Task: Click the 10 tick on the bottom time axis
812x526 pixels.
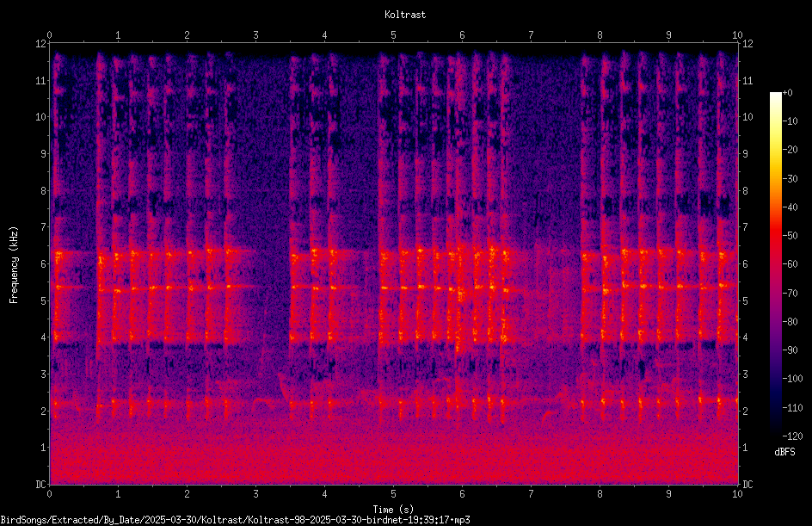Action: click(737, 494)
